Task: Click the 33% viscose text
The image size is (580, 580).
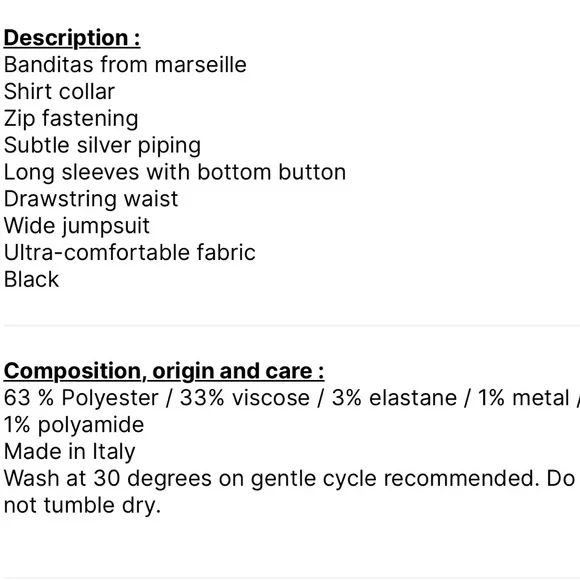Action: coord(245,398)
